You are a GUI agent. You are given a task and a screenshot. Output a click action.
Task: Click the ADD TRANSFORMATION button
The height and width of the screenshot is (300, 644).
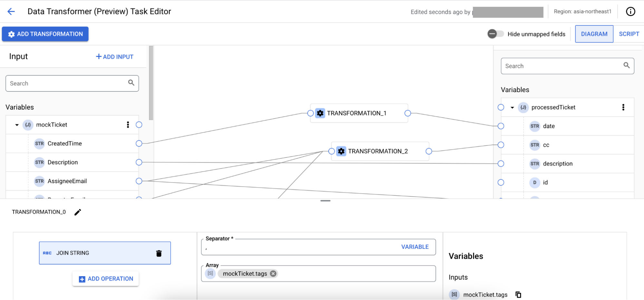[x=45, y=34]
